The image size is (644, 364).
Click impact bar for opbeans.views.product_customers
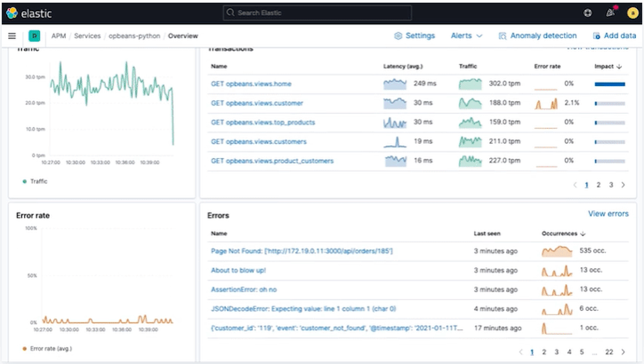point(610,161)
